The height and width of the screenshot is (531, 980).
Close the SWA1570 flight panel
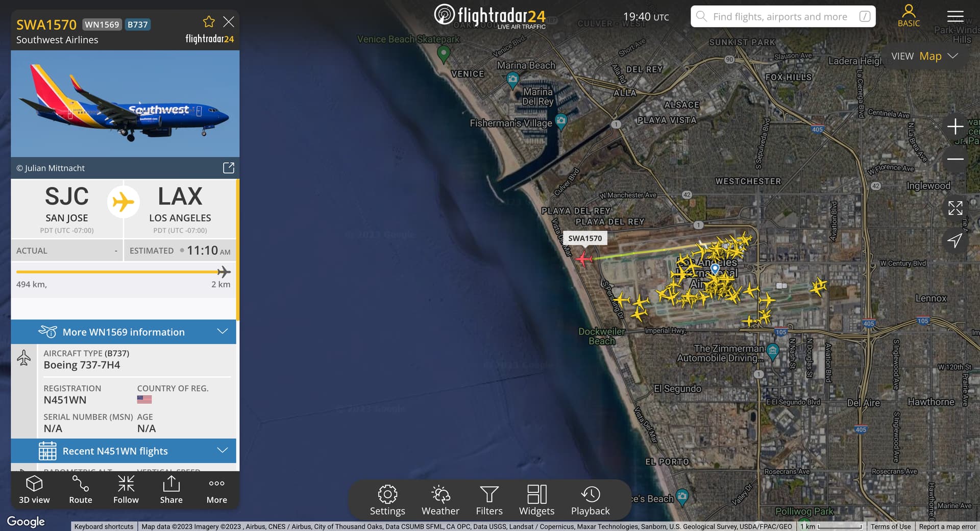pyautogui.click(x=229, y=21)
